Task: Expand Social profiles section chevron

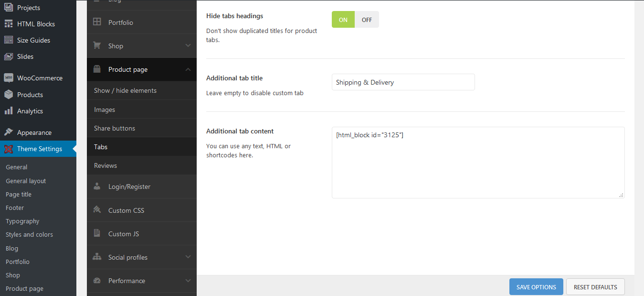Action: pyautogui.click(x=188, y=257)
